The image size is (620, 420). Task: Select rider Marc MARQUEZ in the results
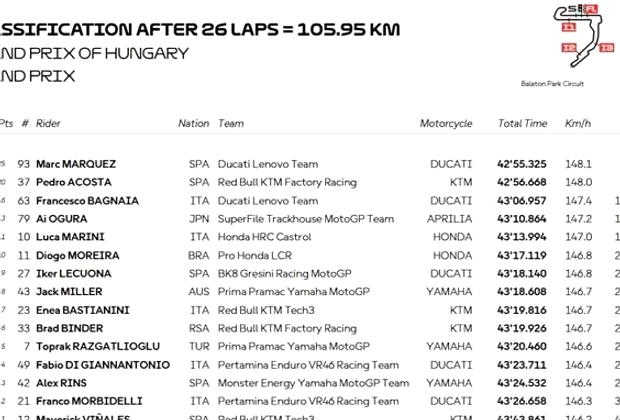[76, 164]
